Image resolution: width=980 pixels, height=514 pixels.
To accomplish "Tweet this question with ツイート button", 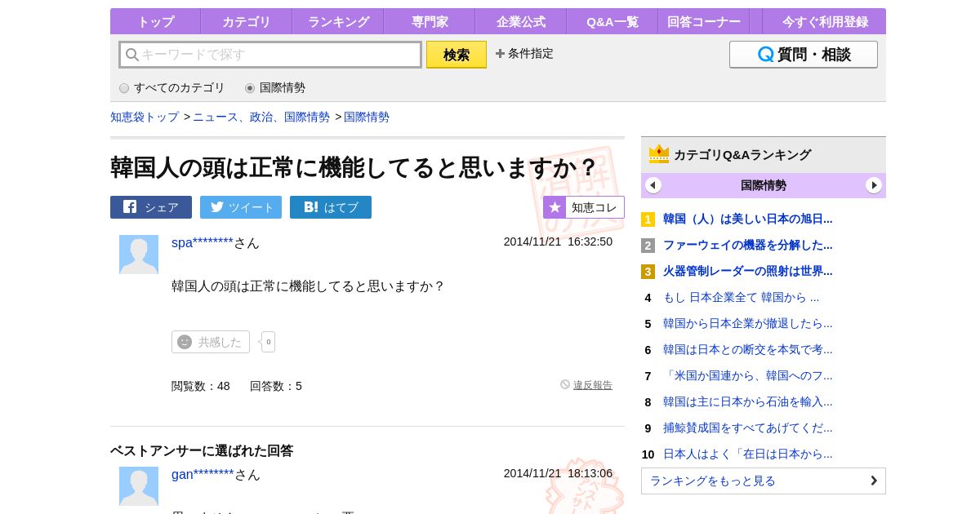I will tap(241, 207).
